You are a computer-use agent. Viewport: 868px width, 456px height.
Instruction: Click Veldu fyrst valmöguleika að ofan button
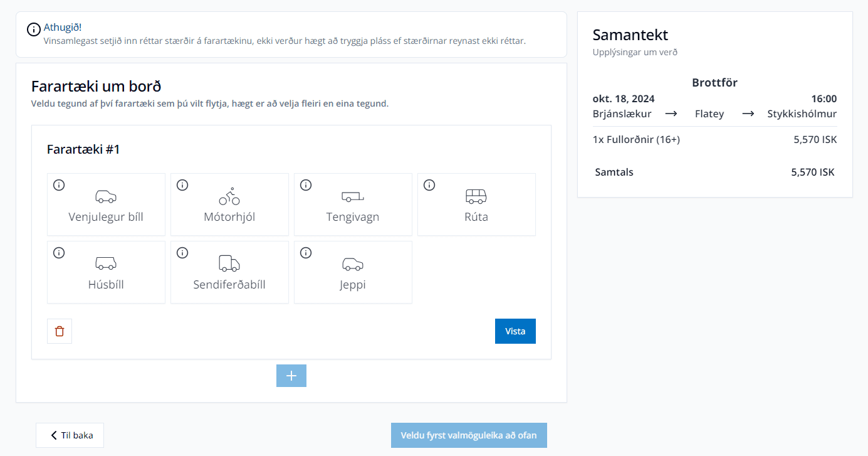(469, 435)
